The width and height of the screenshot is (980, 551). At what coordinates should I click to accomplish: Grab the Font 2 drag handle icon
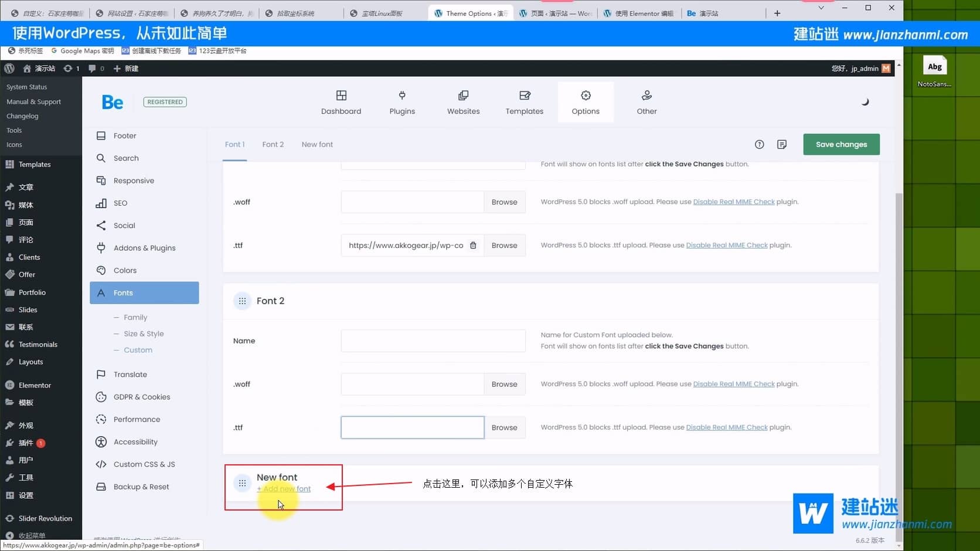tap(242, 301)
